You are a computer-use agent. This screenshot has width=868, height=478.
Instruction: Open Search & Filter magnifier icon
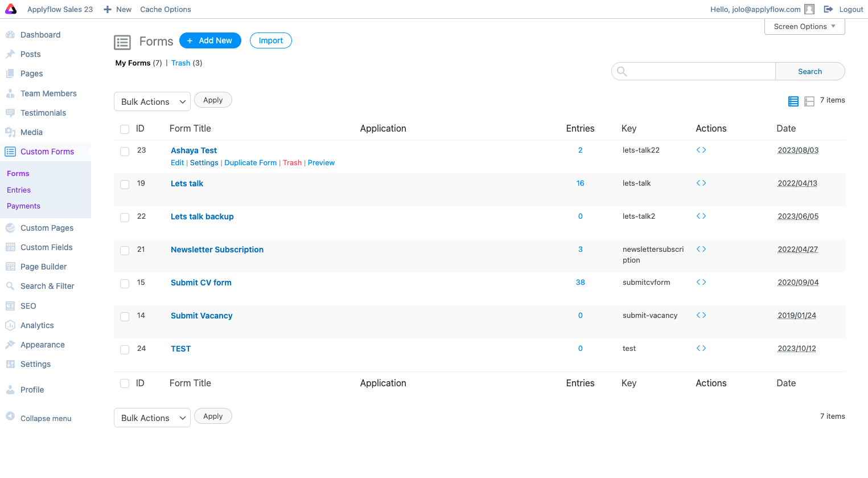(x=10, y=286)
